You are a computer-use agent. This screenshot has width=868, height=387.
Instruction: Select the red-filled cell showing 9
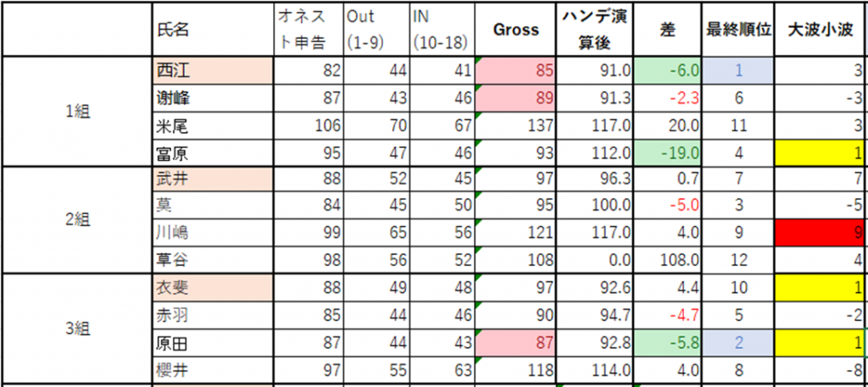click(820, 231)
